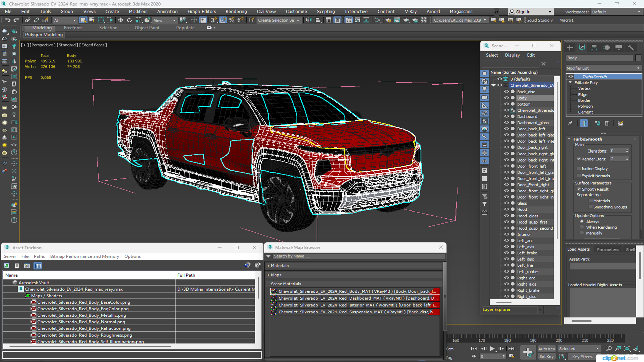Image resolution: width=644 pixels, height=362 pixels.
Task: Toggle the Angle Snap icon
Action: [223, 20]
